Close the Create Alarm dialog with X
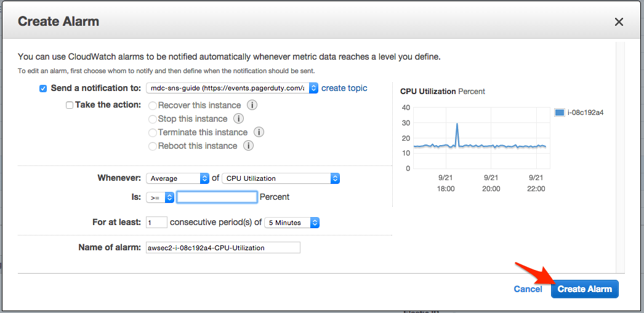This screenshot has height=313, width=644. [x=619, y=22]
